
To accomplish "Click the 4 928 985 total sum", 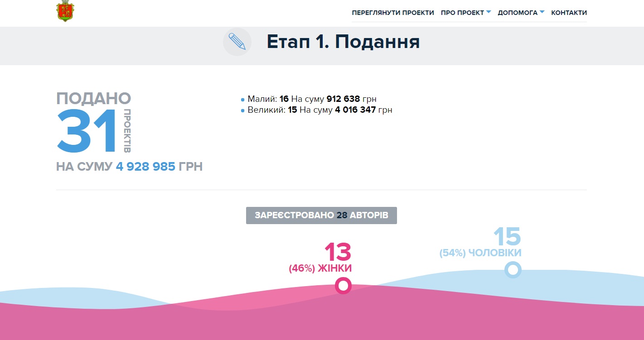I will click(x=145, y=167).
